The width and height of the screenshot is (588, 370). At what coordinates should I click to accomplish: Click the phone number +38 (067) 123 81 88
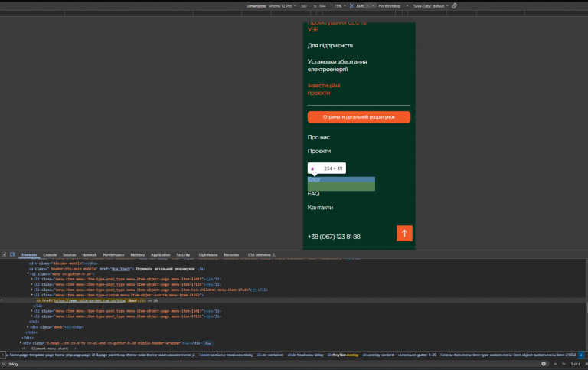(334, 237)
